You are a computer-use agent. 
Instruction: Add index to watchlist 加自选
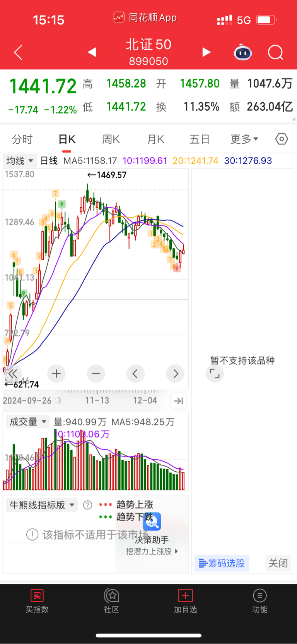[186, 601]
